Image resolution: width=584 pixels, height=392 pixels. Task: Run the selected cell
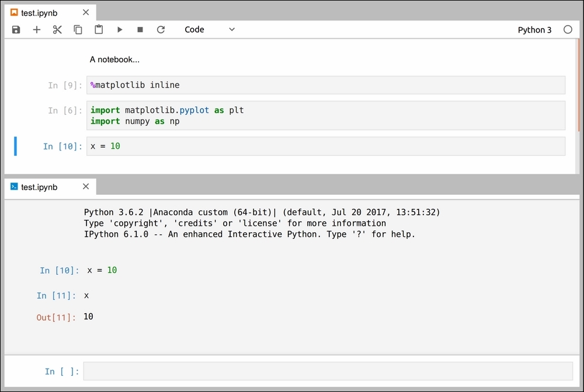click(120, 30)
